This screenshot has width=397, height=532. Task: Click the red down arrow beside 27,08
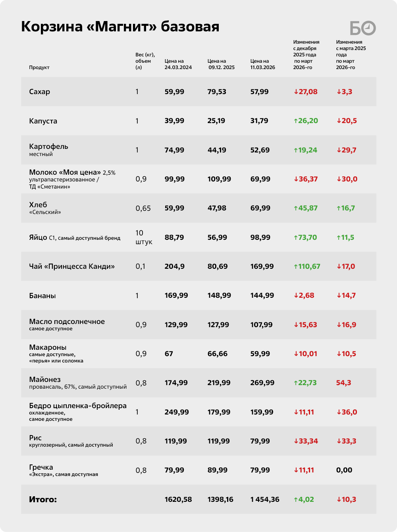pyautogui.click(x=296, y=92)
